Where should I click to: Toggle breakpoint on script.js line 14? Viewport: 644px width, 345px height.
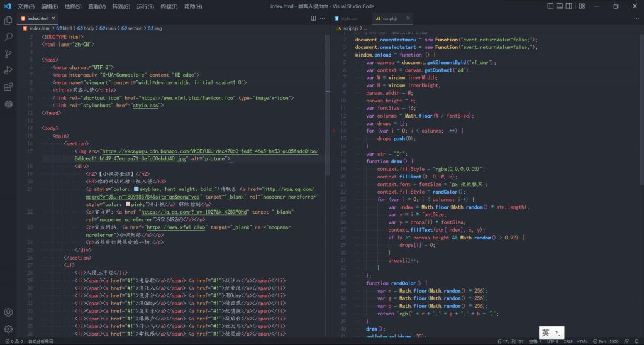tap(334, 131)
